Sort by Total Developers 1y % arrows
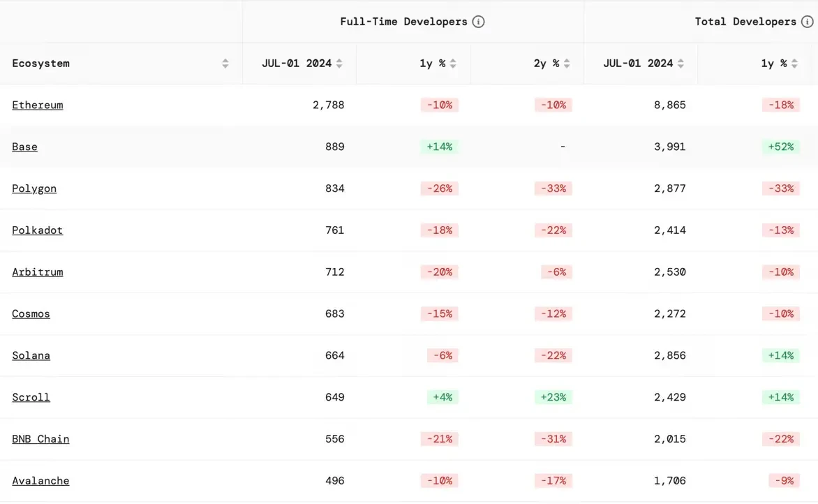This screenshot has height=504, width=818. tap(794, 64)
